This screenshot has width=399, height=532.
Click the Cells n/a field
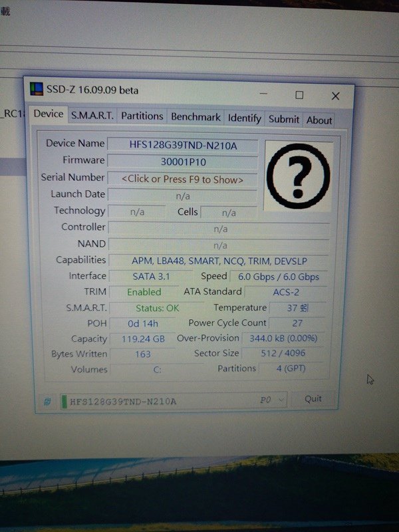tap(229, 213)
